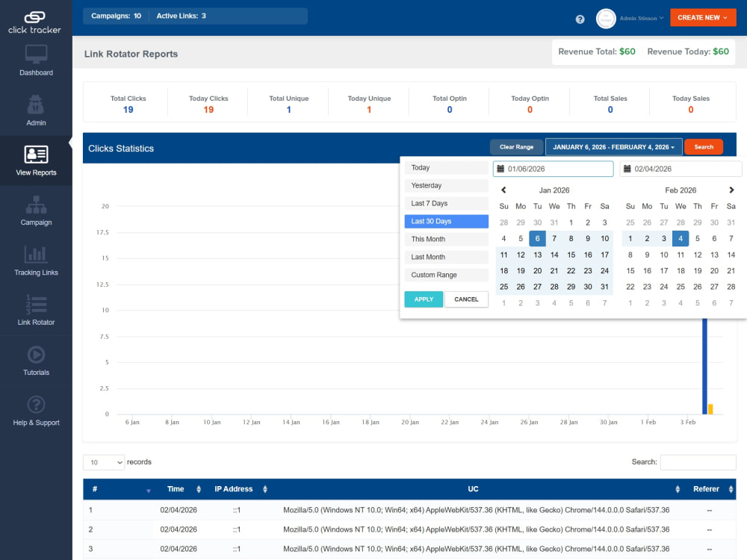Click the Today Clicks stat
This screenshot has width=747, height=560.
tap(208, 105)
